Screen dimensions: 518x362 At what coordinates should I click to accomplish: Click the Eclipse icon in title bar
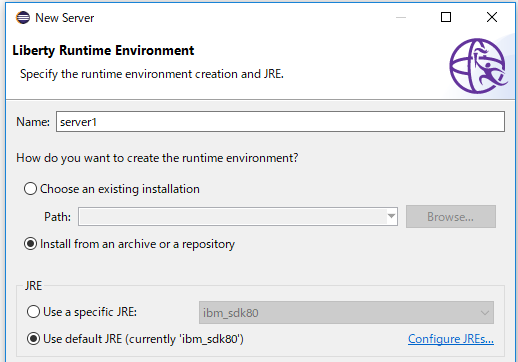[23, 18]
